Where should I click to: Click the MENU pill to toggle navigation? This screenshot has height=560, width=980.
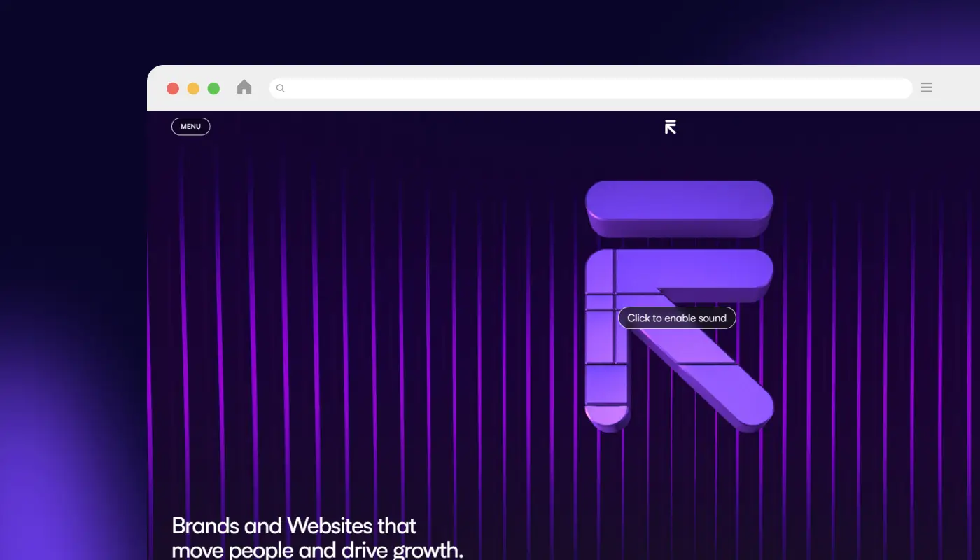click(x=190, y=126)
